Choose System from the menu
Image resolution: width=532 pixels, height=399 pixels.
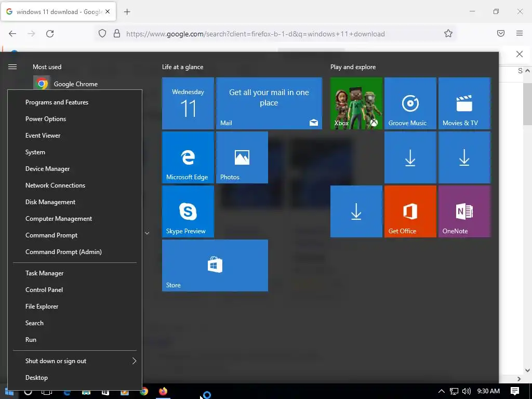(75, 152)
